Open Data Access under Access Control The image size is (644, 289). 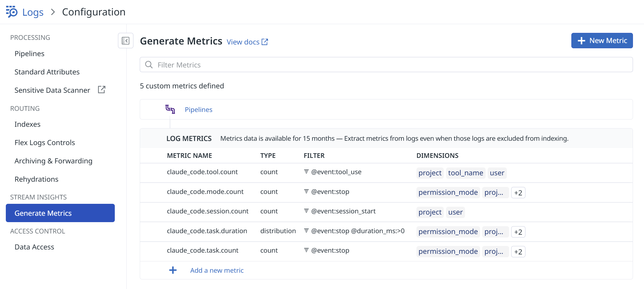[x=34, y=247]
